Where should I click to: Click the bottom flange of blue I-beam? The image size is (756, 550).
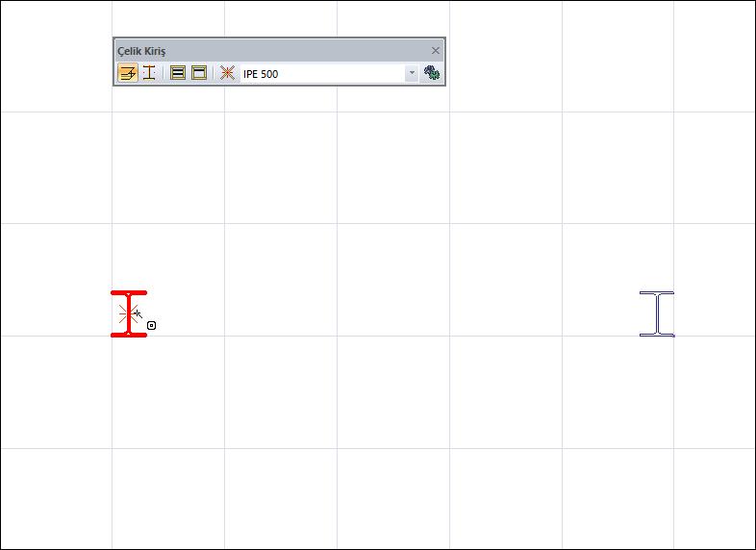pos(657,335)
